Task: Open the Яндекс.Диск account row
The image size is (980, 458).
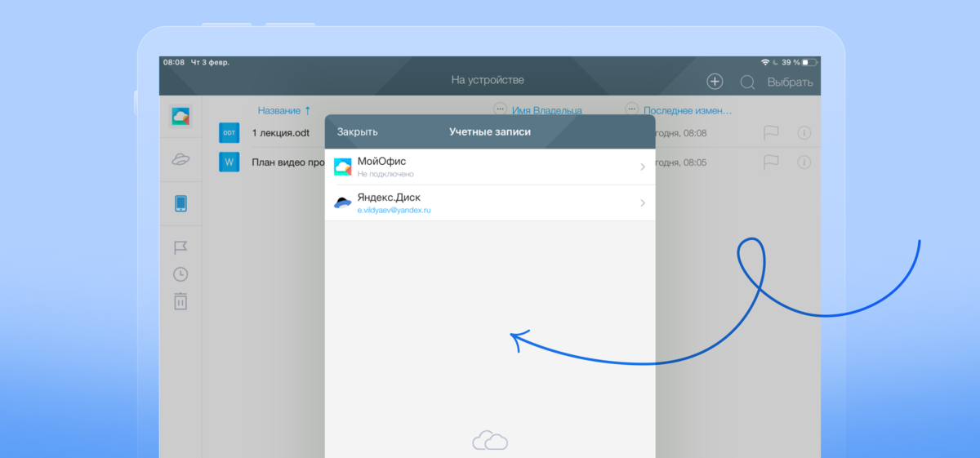Action: [490, 203]
